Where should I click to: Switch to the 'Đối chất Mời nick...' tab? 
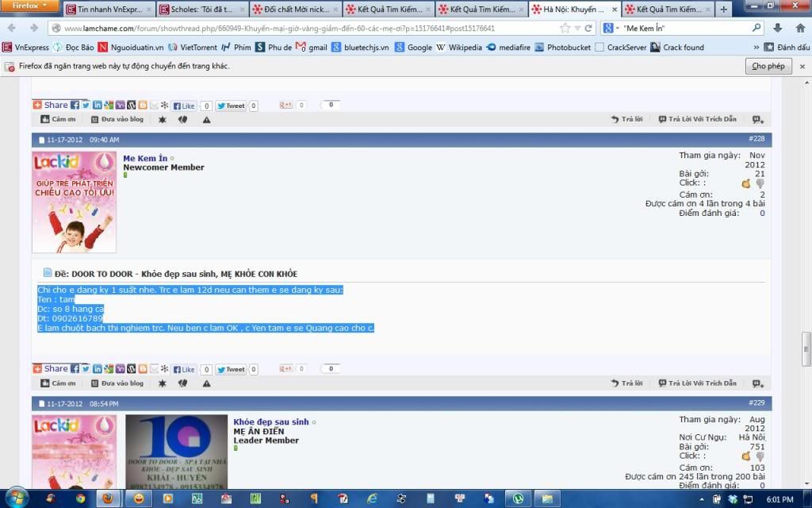coord(295,10)
